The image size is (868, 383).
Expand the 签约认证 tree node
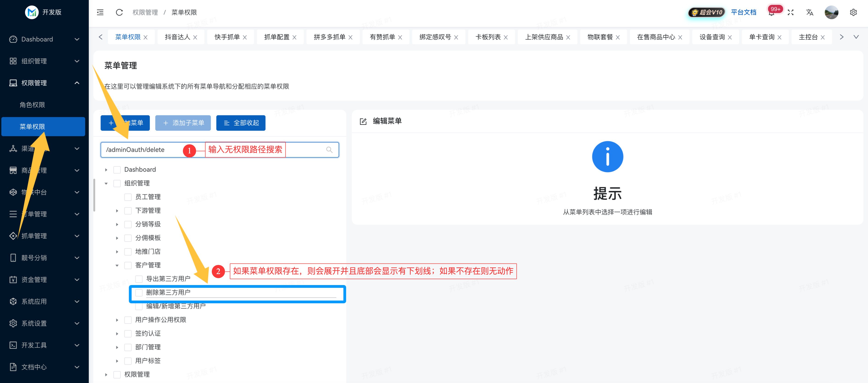(x=117, y=333)
